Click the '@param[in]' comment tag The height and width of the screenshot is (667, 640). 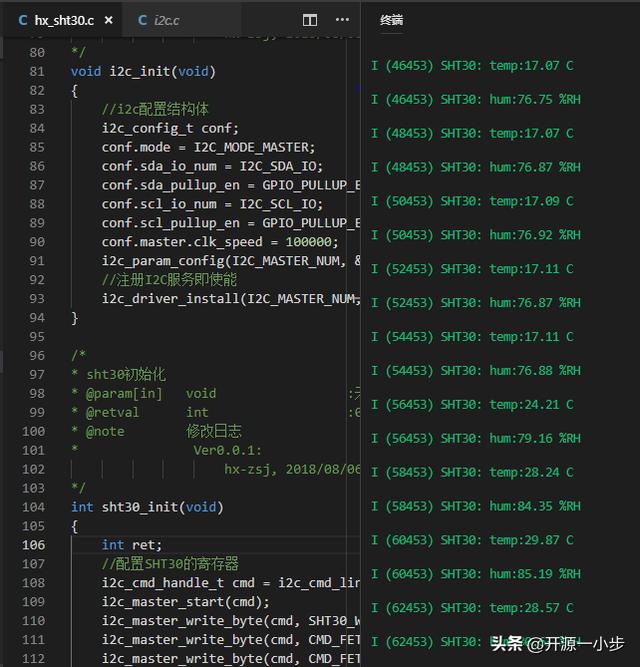click(124, 393)
